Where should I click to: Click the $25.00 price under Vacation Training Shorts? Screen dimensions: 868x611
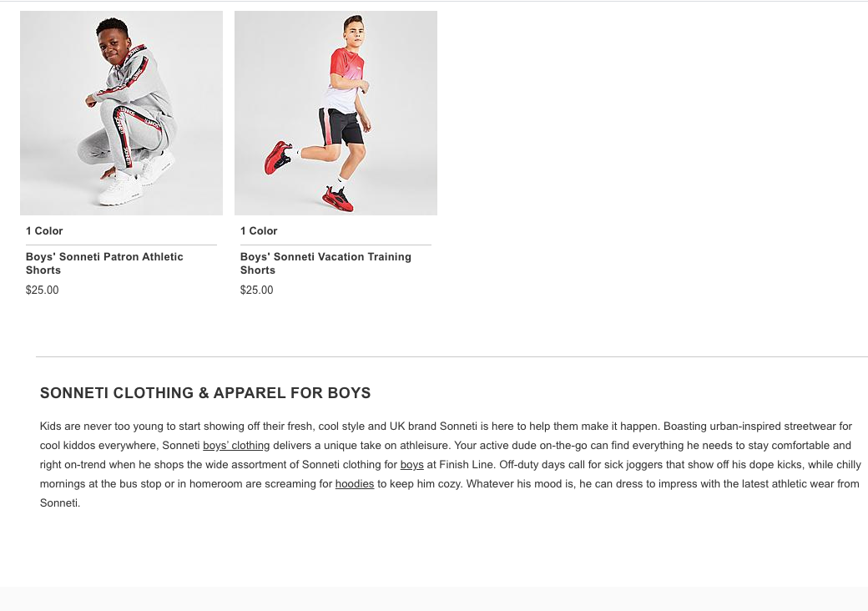(256, 290)
